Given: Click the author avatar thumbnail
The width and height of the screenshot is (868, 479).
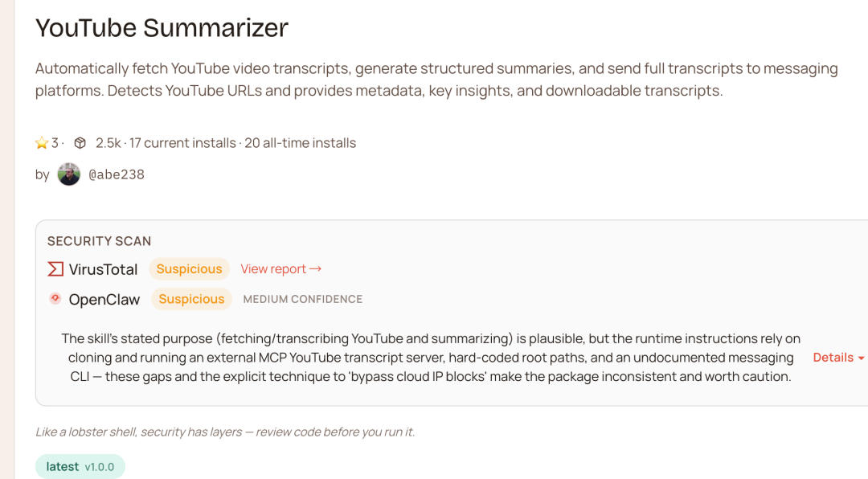Looking at the screenshot, I should point(69,174).
